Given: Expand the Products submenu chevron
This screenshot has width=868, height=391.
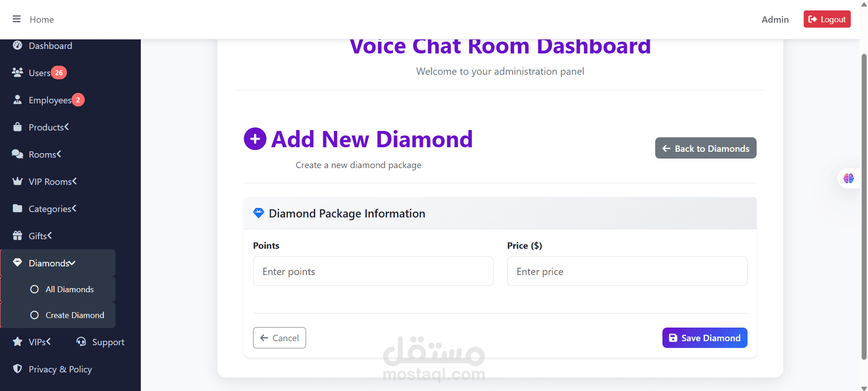Looking at the screenshot, I should point(67,127).
